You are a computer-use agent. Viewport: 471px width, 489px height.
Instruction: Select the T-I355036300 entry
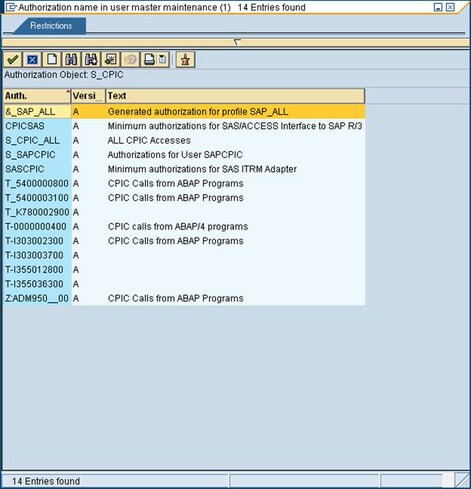click(x=37, y=284)
